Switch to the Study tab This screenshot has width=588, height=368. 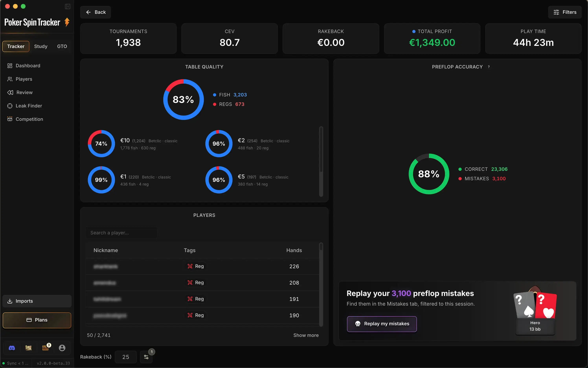point(40,46)
